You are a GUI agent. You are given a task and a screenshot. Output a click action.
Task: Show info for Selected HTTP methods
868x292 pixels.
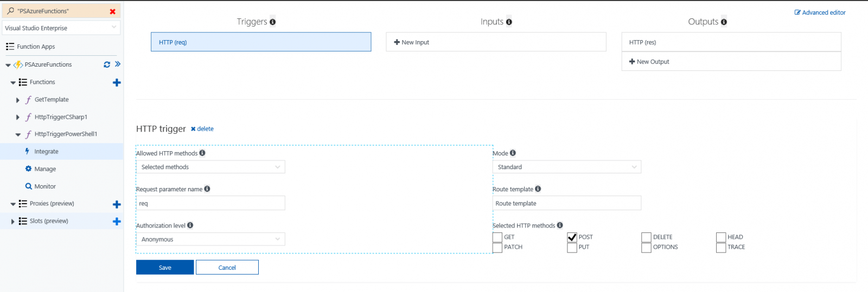point(560,225)
